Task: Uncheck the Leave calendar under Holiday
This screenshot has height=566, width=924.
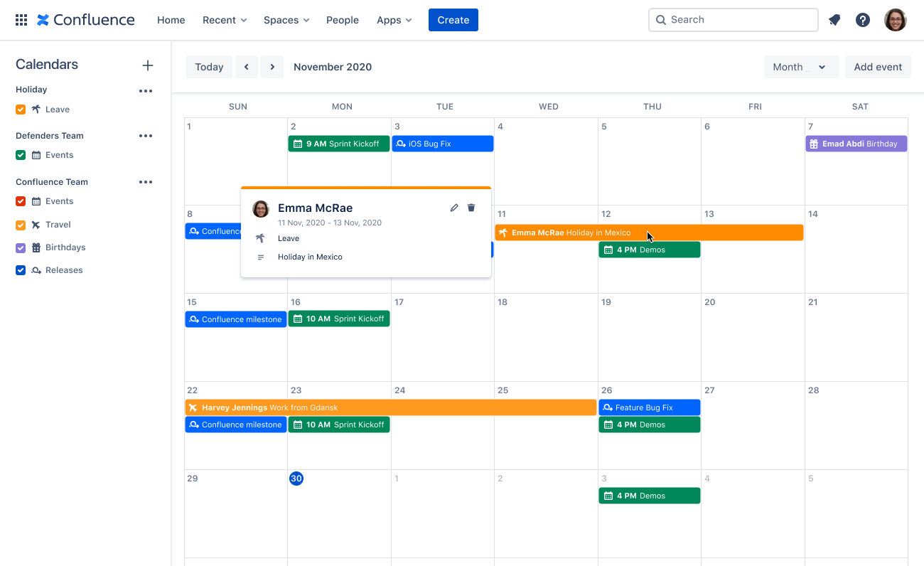Action: 20,110
